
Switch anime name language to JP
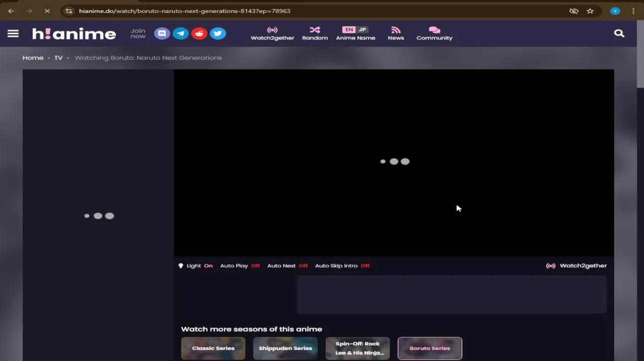pyautogui.click(x=362, y=30)
